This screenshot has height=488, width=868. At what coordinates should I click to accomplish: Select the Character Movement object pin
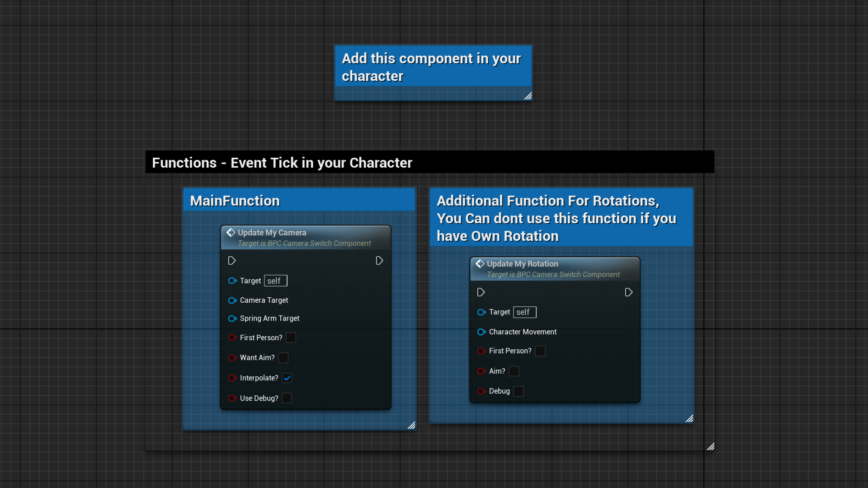pyautogui.click(x=481, y=332)
